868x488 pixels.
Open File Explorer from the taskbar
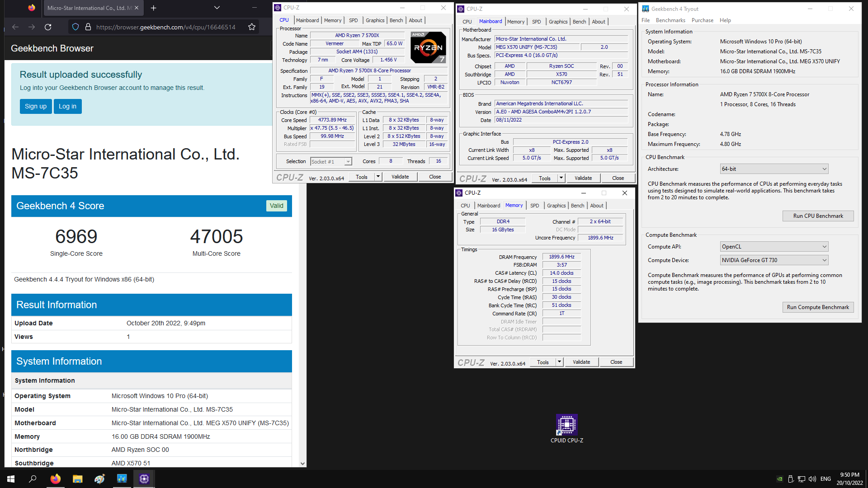[77, 479]
